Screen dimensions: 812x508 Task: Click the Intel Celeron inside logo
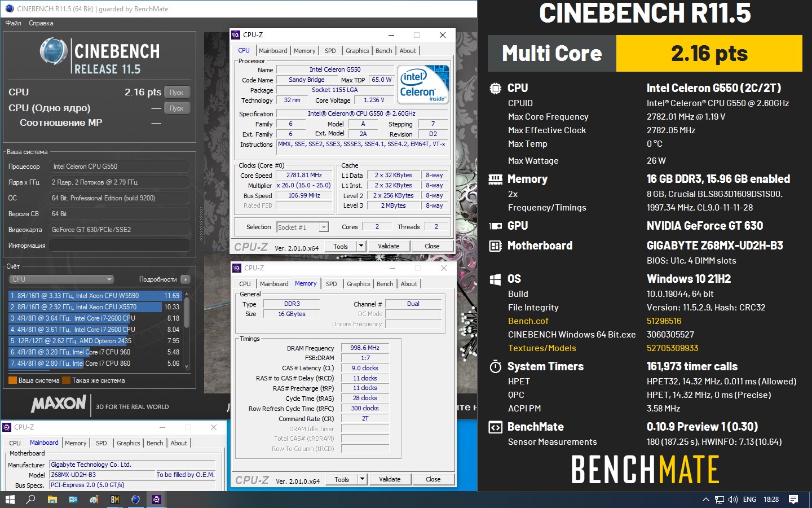point(423,85)
